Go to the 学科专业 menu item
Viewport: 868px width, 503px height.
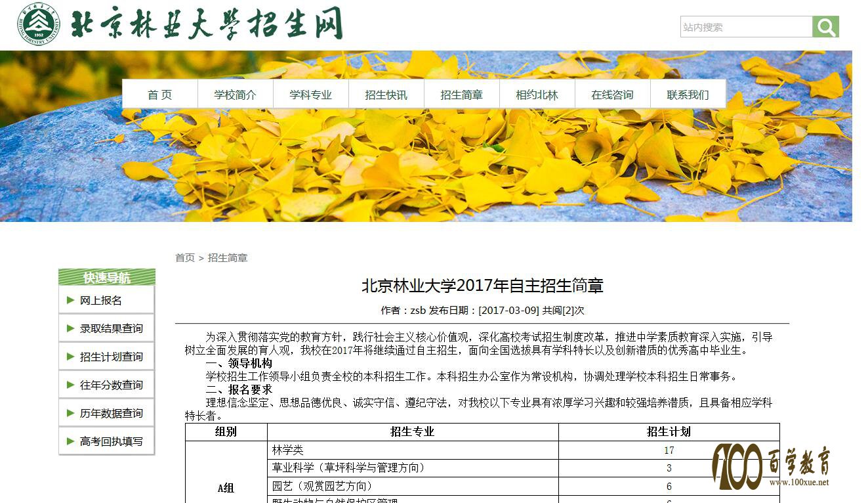[311, 95]
